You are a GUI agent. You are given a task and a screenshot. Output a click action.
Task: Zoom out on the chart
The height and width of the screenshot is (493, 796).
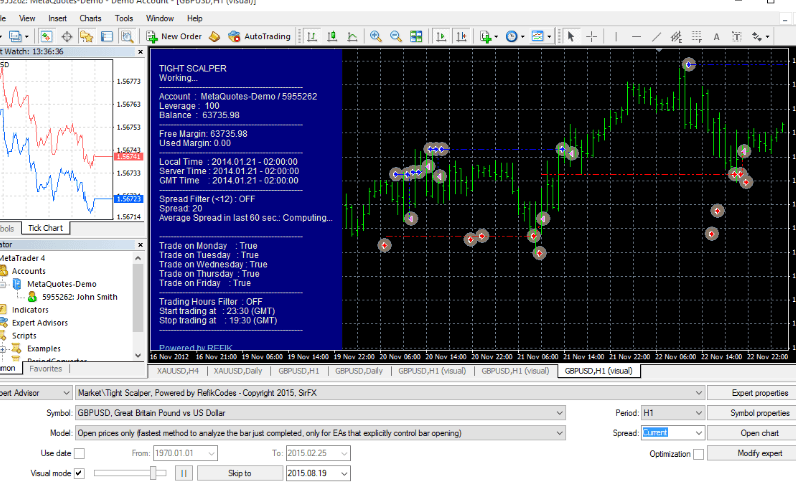pyautogui.click(x=395, y=37)
